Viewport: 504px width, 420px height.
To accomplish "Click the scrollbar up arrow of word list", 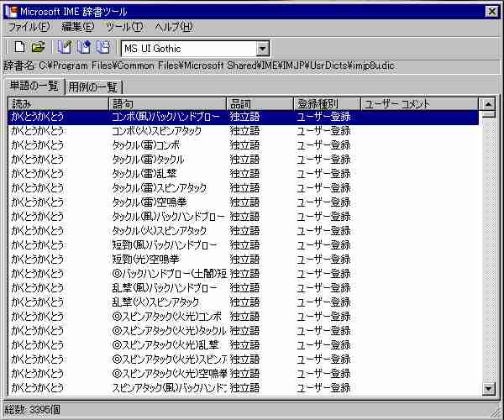I will point(488,104).
